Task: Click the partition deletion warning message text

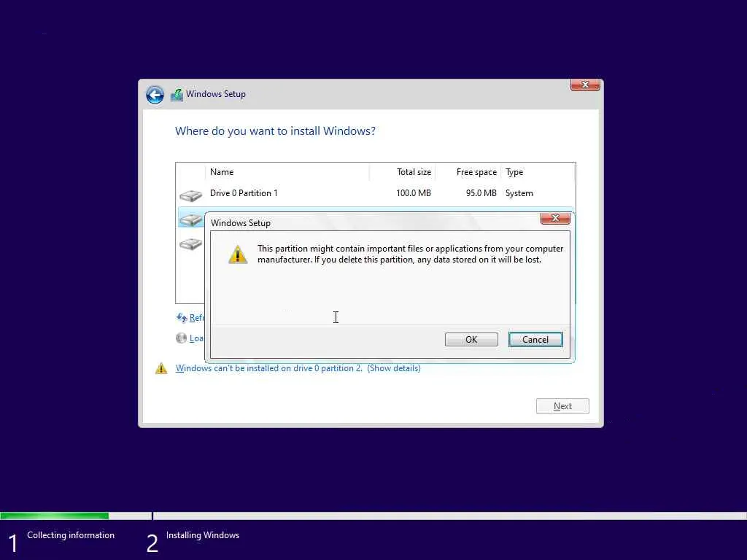Action: coord(410,254)
